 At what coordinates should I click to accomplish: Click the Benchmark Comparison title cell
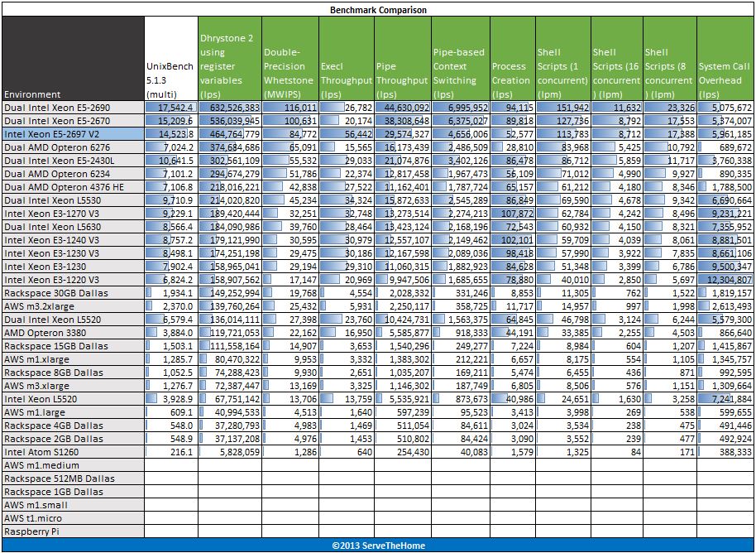click(x=378, y=9)
